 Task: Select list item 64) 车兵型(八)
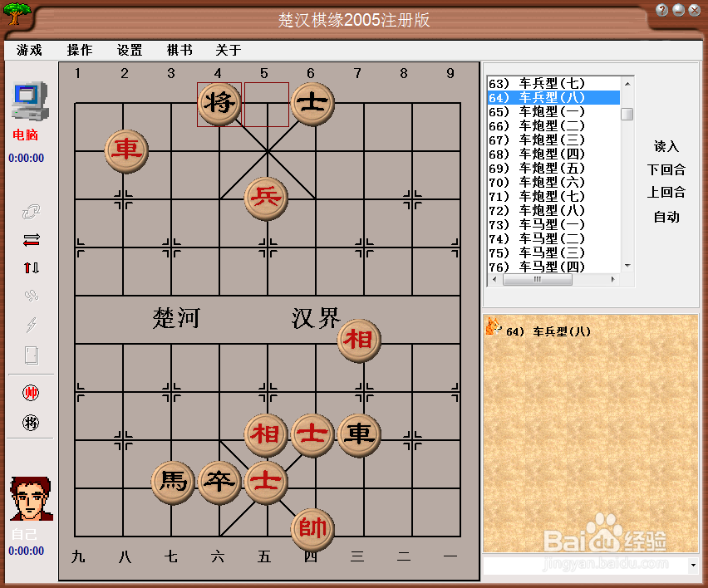[553, 97]
